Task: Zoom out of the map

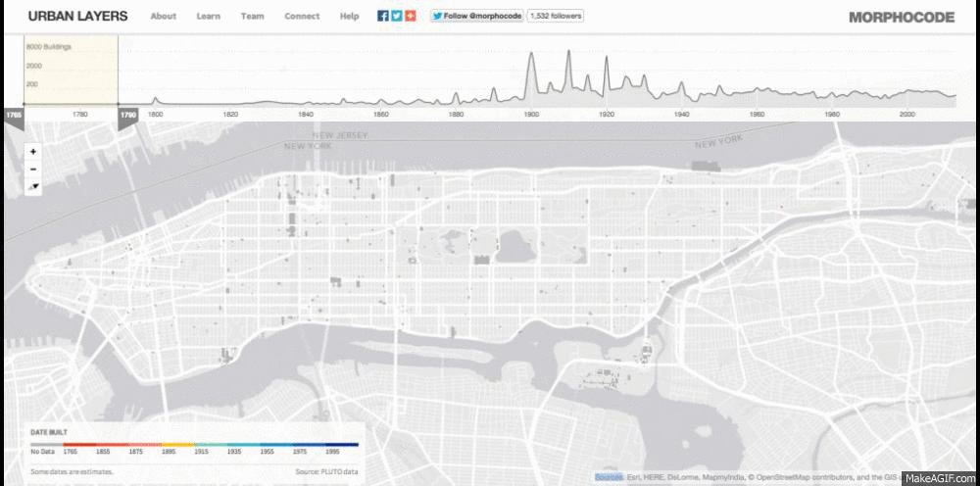Action: click(33, 169)
